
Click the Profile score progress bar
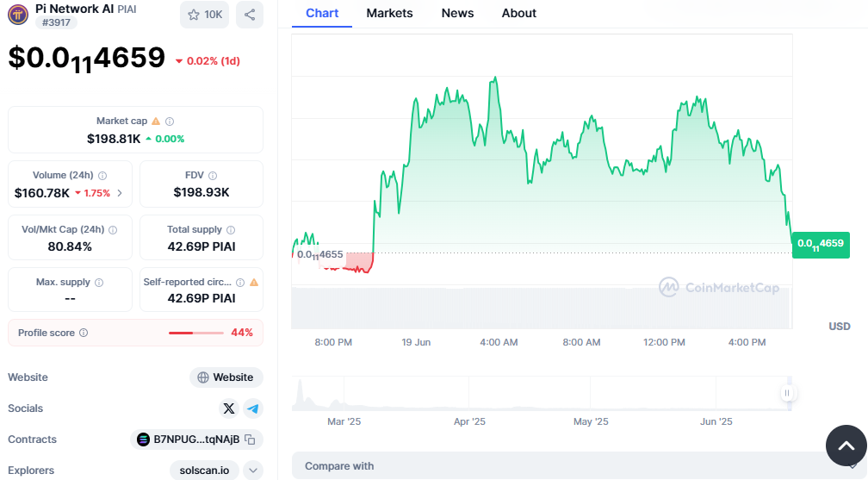[x=196, y=334]
